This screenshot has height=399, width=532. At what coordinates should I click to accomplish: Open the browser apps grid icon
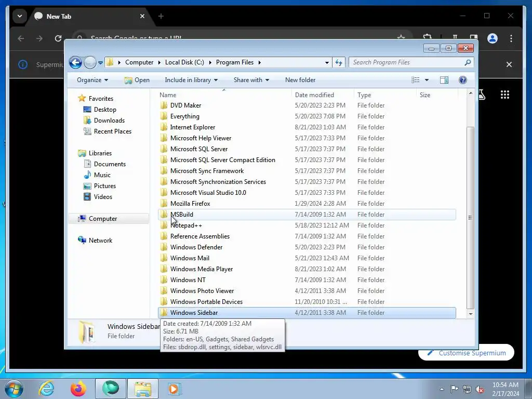click(x=505, y=95)
